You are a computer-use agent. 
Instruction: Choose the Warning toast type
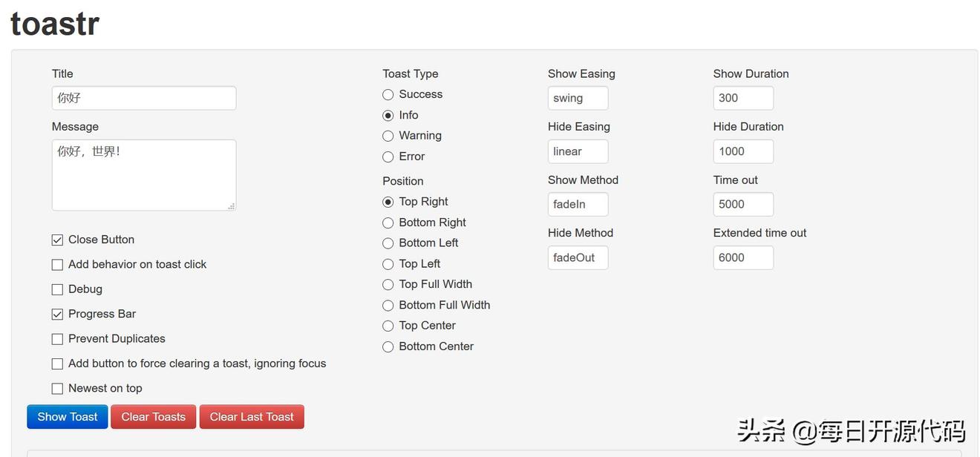point(388,137)
